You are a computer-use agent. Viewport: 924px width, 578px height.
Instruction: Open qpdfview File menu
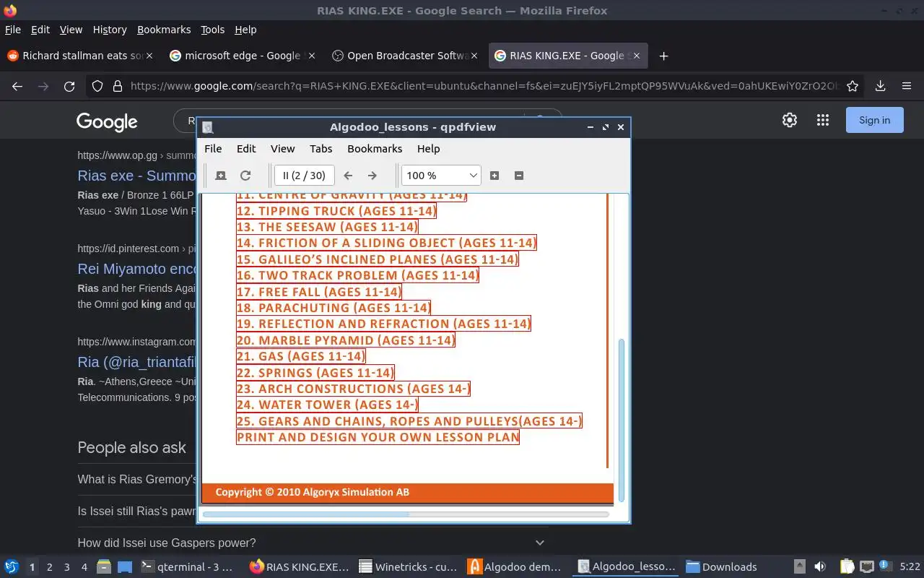(x=213, y=149)
